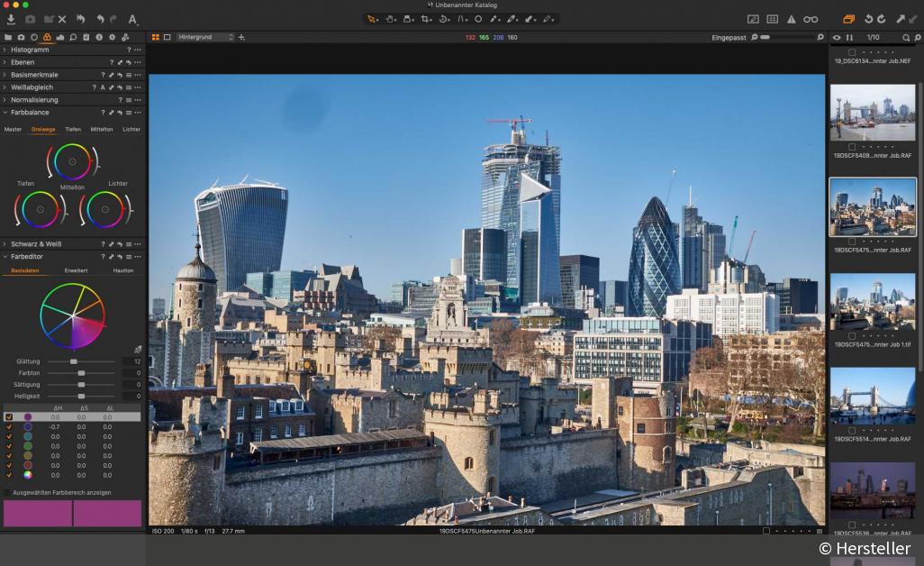The height and width of the screenshot is (566, 924).
Task: Click the Tower Bridge thumbnail 19DSCF5409
Action: (x=873, y=112)
